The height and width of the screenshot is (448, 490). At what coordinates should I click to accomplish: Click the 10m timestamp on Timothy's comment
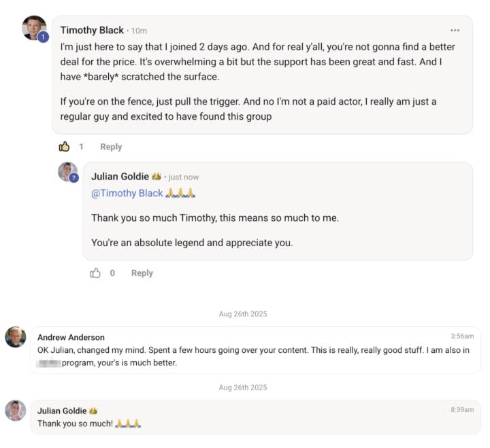(139, 31)
